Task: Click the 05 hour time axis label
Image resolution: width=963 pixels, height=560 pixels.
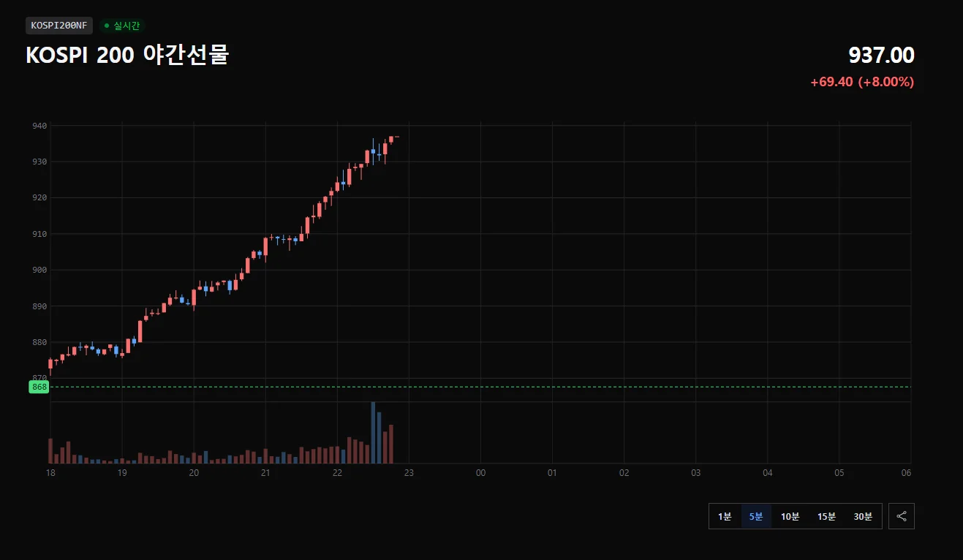Action: coord(839,473)
